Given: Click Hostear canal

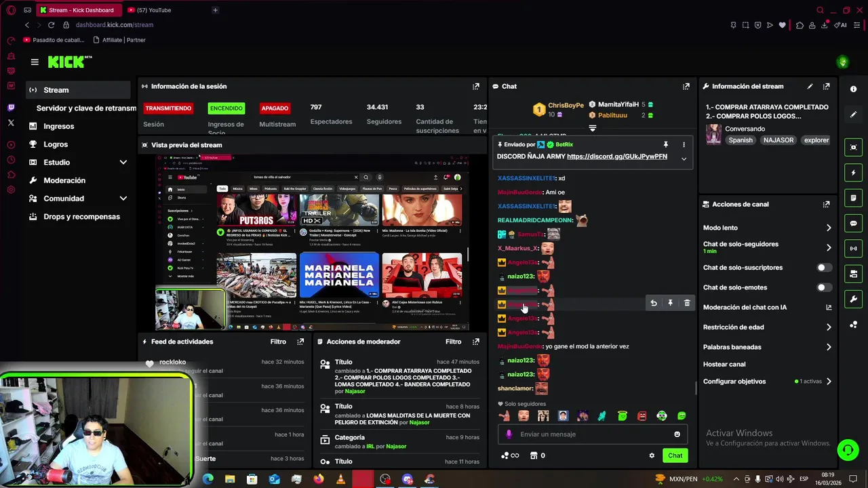Looking at the screenshot, I should click(724, 365).
